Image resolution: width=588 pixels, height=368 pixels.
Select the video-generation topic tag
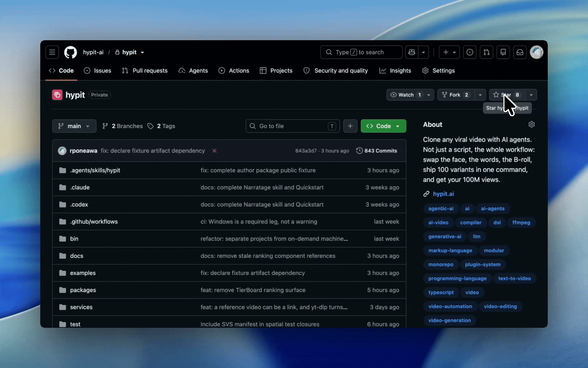tap(450, 320)
